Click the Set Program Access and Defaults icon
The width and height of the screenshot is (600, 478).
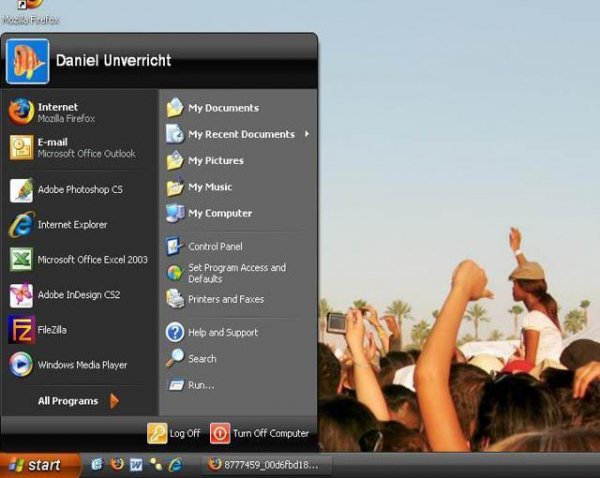point(175,273)
